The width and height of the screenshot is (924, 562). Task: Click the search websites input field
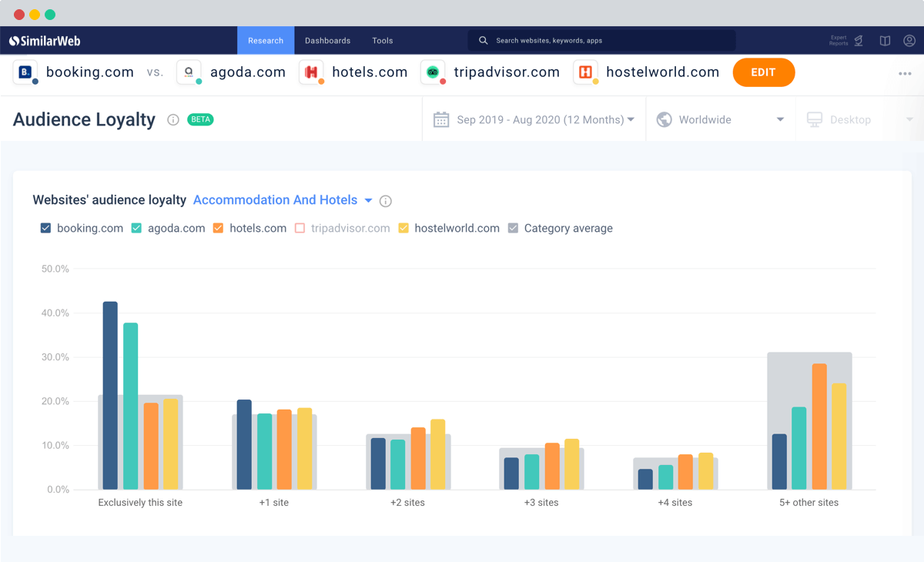602,41
